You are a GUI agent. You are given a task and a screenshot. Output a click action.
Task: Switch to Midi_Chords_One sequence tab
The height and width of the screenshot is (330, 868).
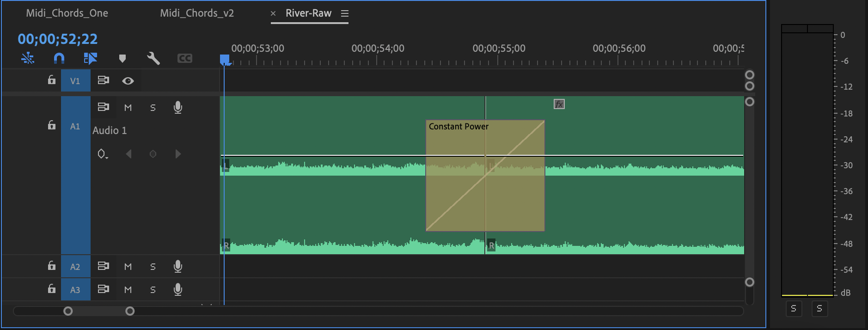coord(67,13)
